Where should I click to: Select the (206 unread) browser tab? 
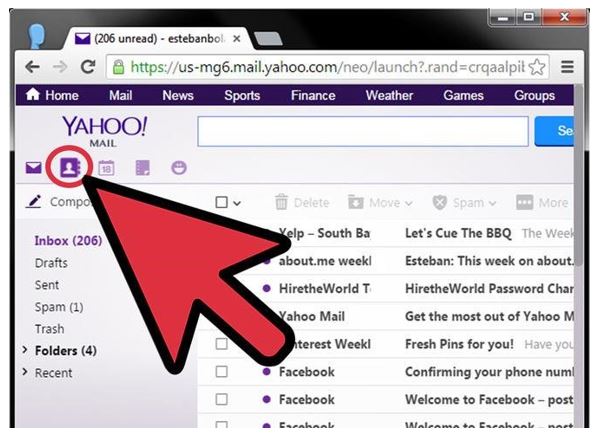tap(157, 39)
